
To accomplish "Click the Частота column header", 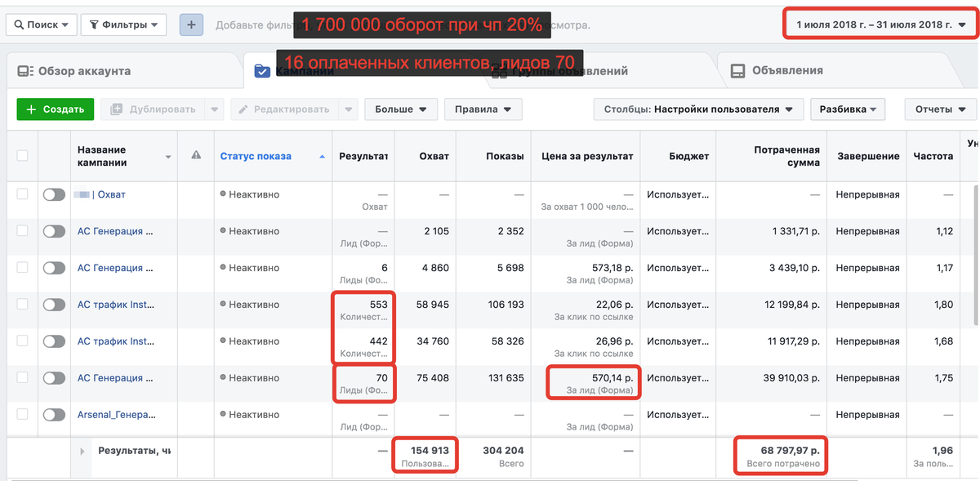I will pyautogui.click(x=933, y=156).
